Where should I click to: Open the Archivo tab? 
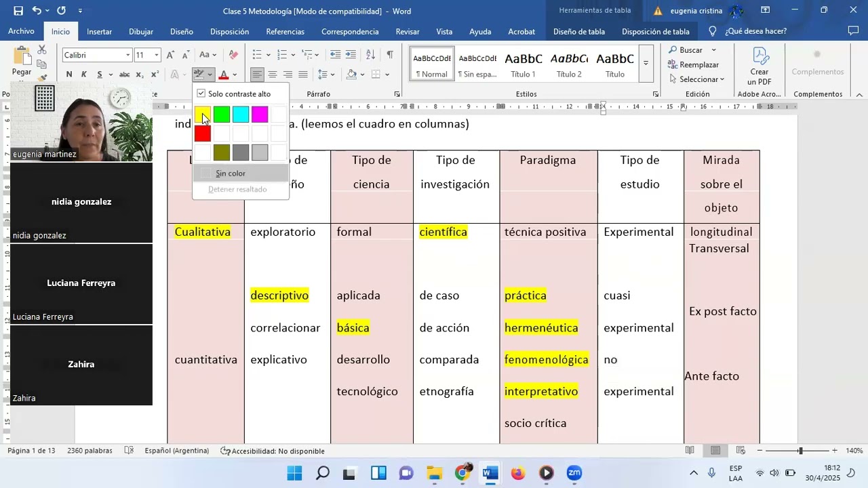click(21, 31)
